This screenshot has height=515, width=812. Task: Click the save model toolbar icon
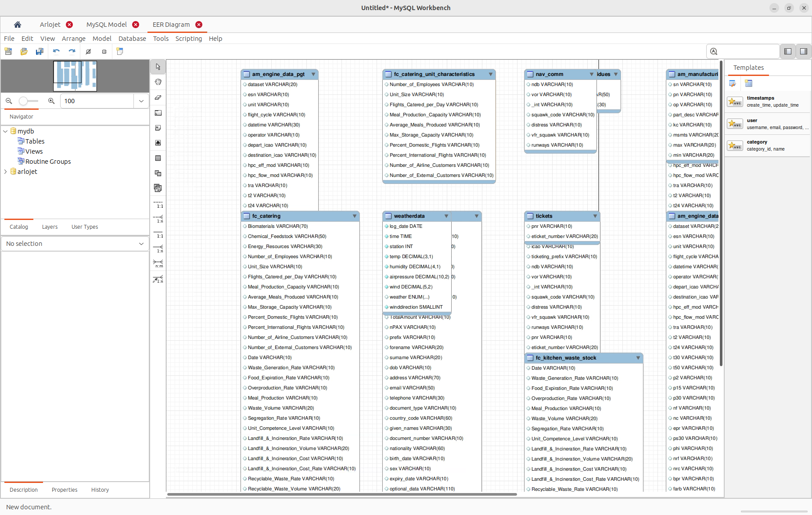tap(40, 51)
